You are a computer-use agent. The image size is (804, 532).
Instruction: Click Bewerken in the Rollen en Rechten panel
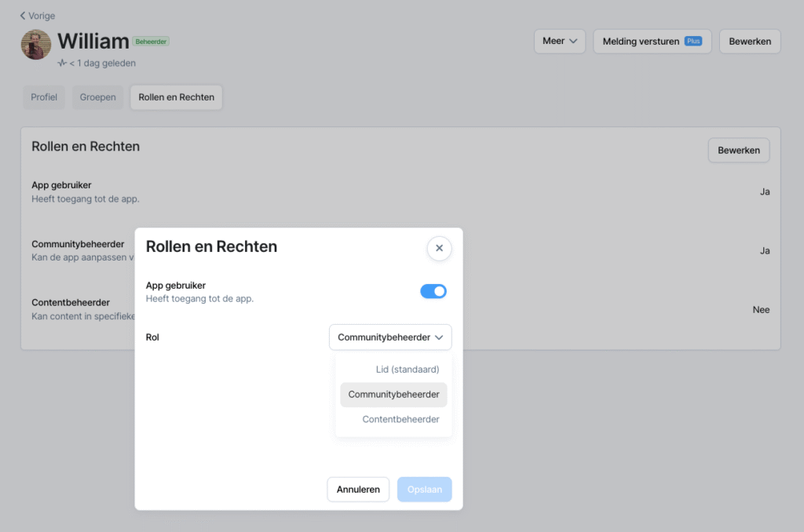738,150
